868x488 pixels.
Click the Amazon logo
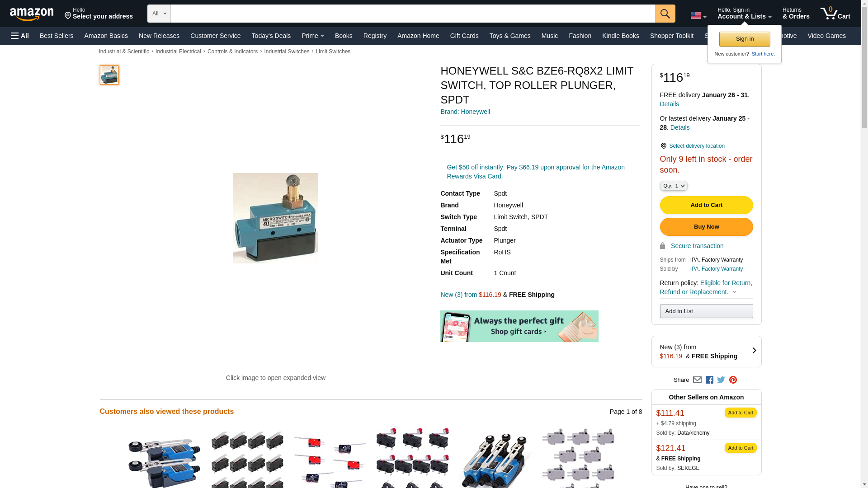coord(32,14)
